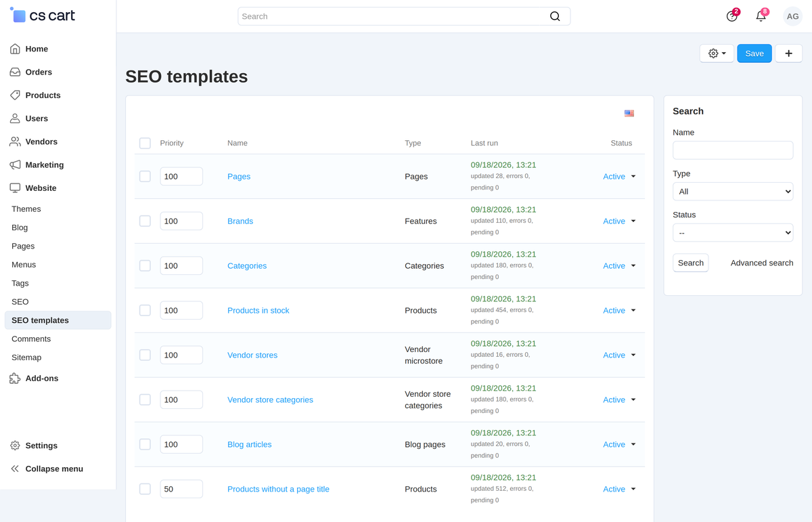
Task: Open Active status dropdown for Blog articles
Action: (619, 444)
